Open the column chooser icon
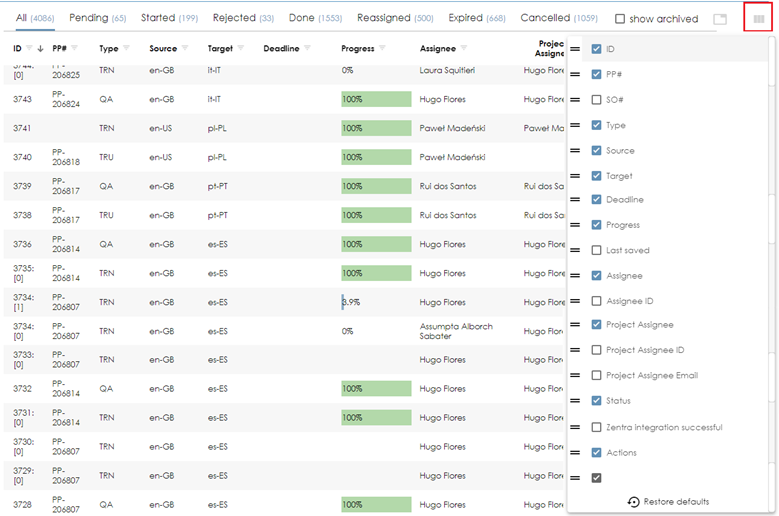Screen dimensions: 779x516 coord(759,19)
